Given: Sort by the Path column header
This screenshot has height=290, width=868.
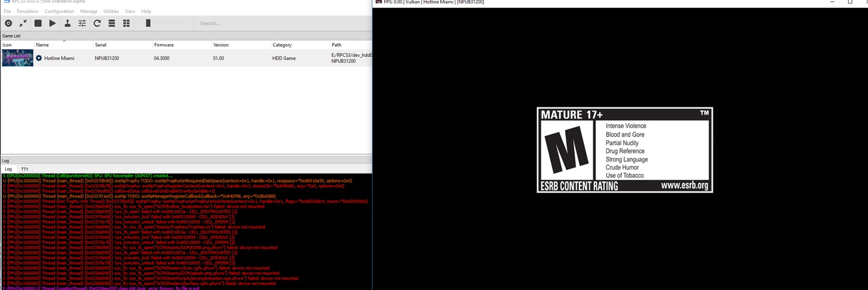Looking at the screenshot, I should tap(351, 45).
